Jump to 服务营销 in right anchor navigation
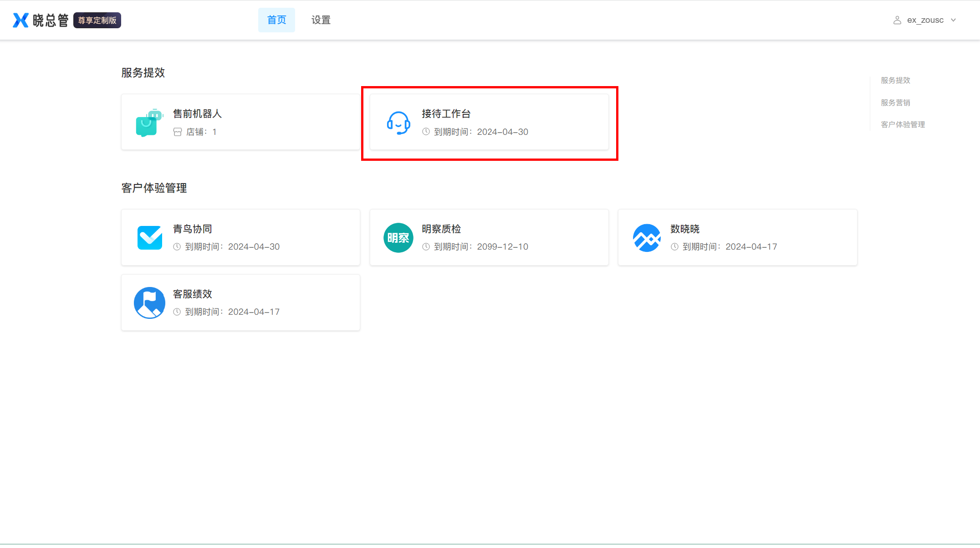This screenshot has width=980, height=548. pos(895,102)
